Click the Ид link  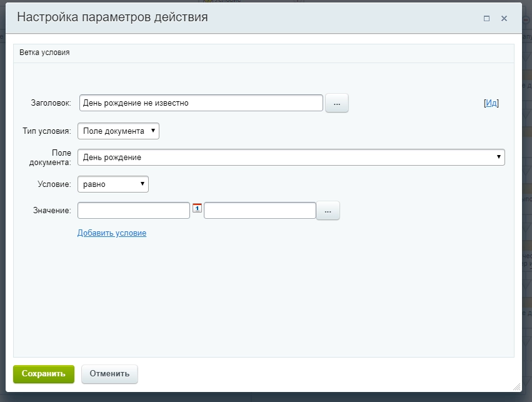point(491,103)
